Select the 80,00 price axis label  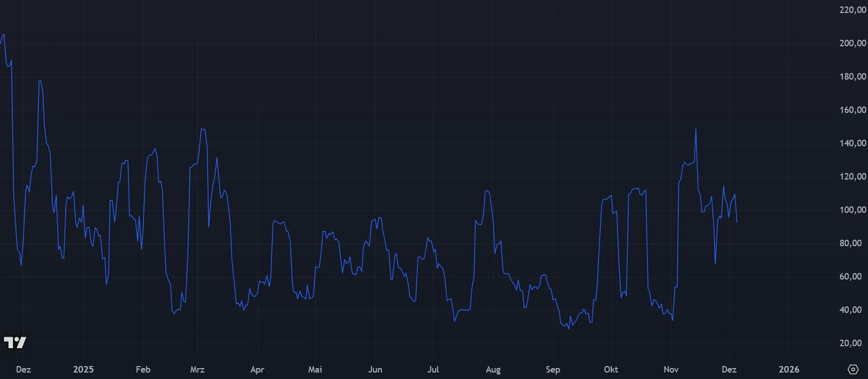(x=851, y=243)
